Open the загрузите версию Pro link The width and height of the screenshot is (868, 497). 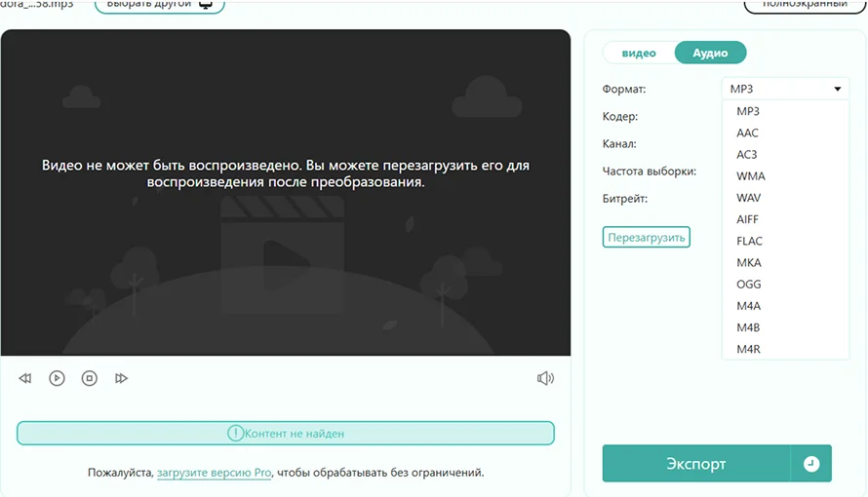(215, 473)
